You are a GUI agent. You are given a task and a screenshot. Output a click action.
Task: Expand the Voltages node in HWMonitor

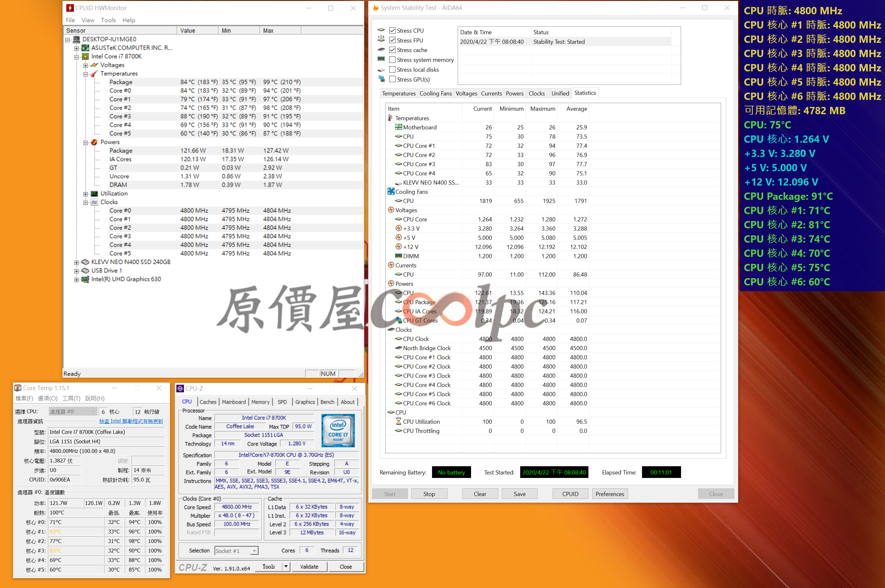click(86, 65)
